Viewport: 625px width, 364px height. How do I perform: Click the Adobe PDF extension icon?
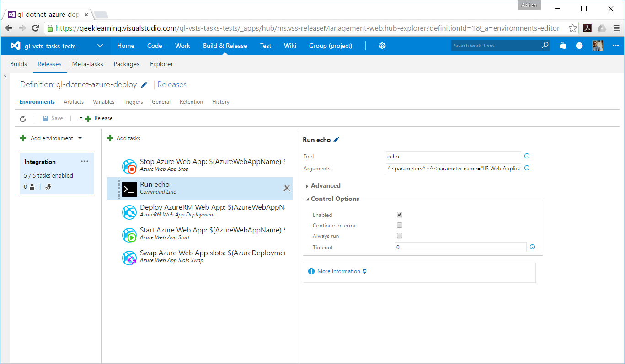pos(588,28)
